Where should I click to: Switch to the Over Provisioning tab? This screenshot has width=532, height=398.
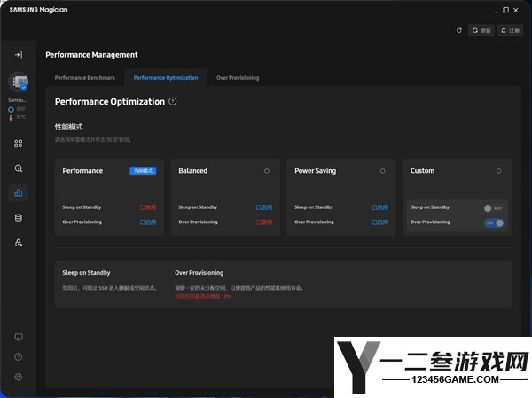coord(238,78)
